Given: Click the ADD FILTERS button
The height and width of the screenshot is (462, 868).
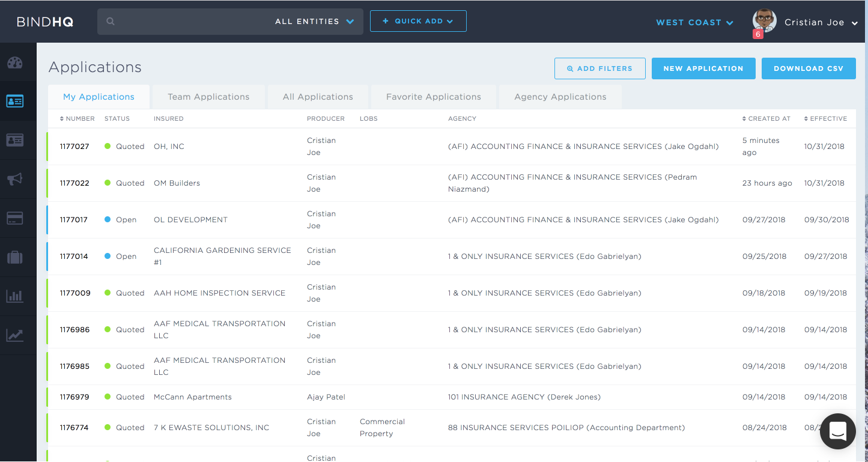Looking at the screenshot, I should tap(600, 68).
